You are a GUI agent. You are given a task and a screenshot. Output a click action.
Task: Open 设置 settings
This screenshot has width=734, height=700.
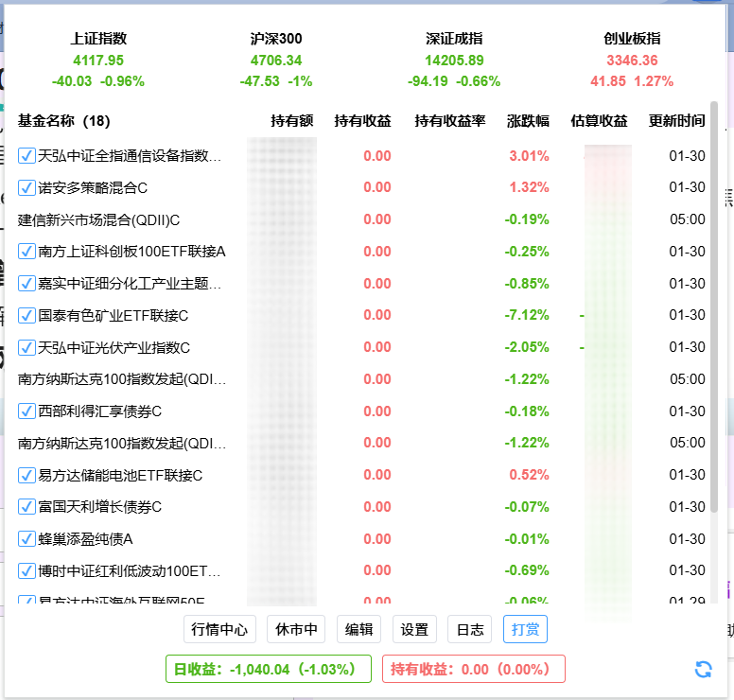(x=414, y=630)
